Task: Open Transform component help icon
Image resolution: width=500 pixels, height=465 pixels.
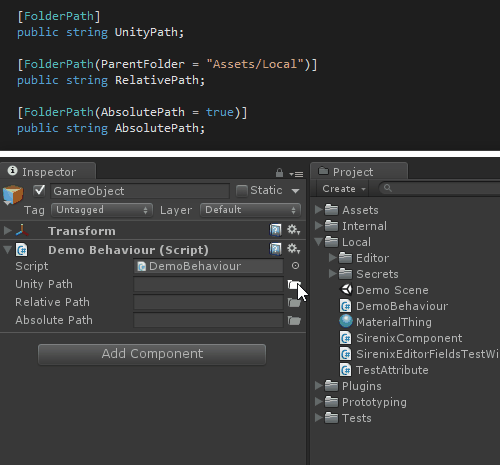Action: click(x=275, y=230)
